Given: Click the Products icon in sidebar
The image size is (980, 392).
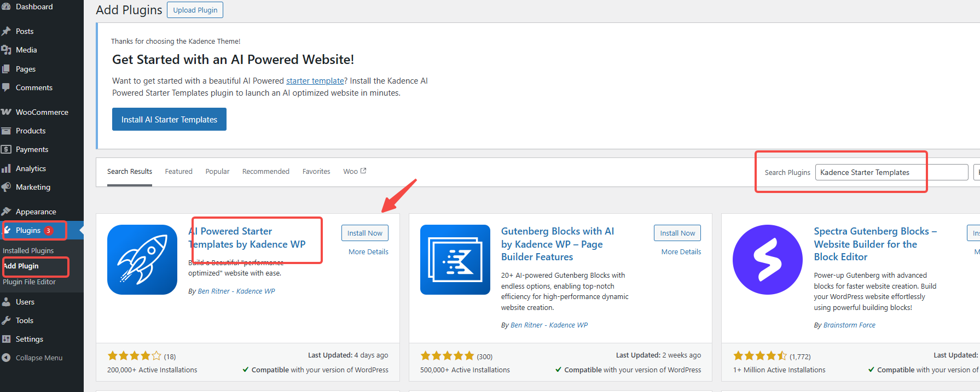Looking at the screenshot, I should click(6, 131).
